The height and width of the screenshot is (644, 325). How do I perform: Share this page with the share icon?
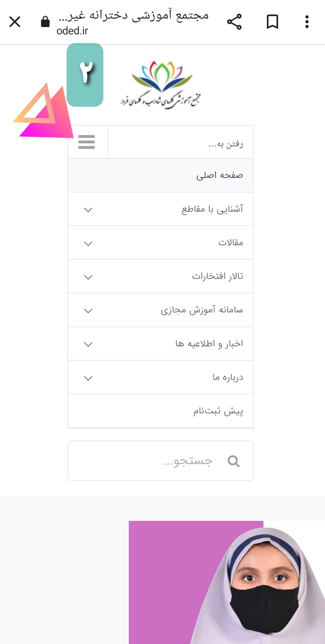coord(234,22)
